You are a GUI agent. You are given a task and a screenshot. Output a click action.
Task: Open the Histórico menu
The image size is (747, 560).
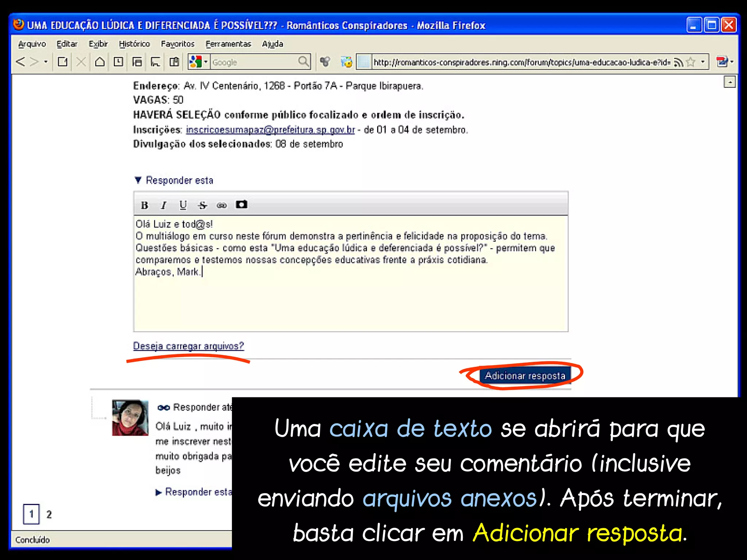pyautogui.click(x=134, y=44)
